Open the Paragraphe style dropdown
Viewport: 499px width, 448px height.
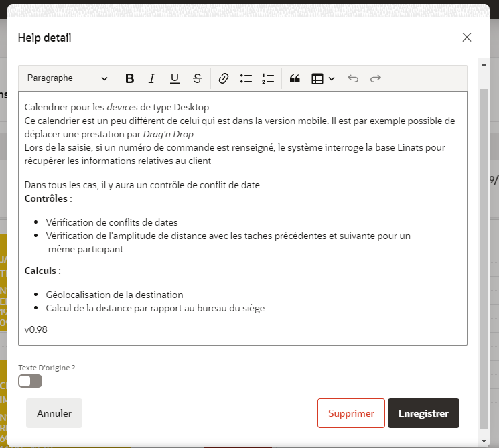(x=68, y=78)
